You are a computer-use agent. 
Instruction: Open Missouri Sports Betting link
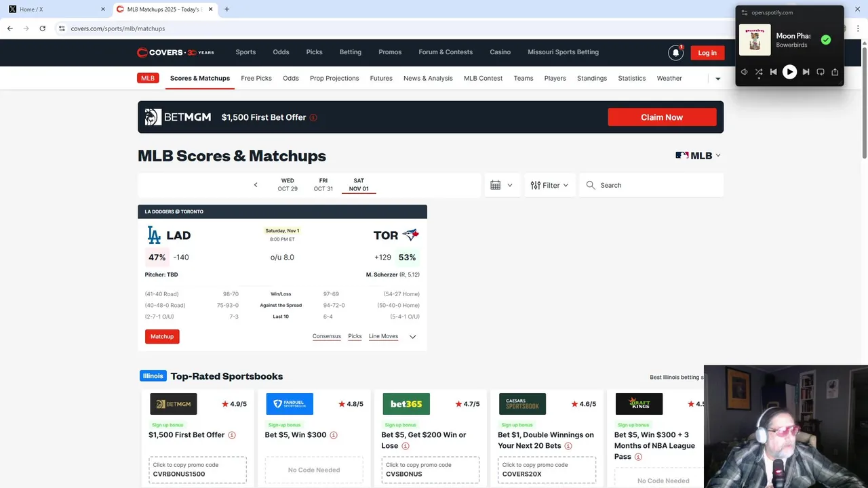click(x=563, y=52)
